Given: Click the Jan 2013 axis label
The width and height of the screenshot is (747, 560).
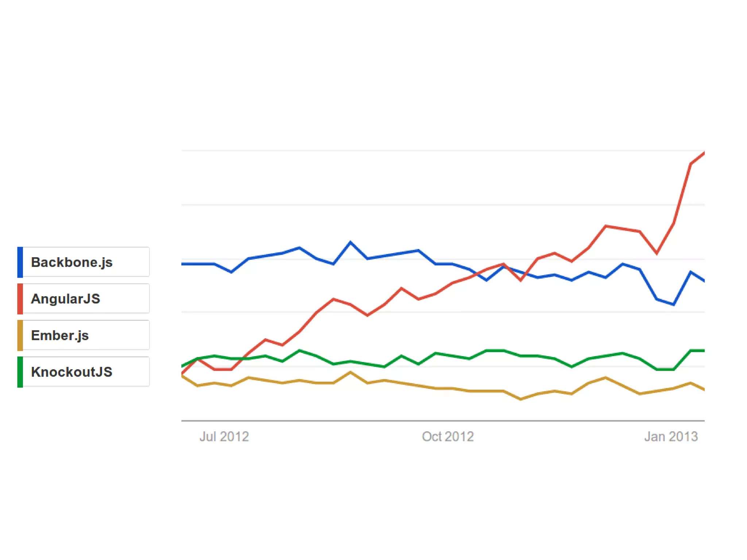Looking at the screenshot, I should click(x=671, y=436).
